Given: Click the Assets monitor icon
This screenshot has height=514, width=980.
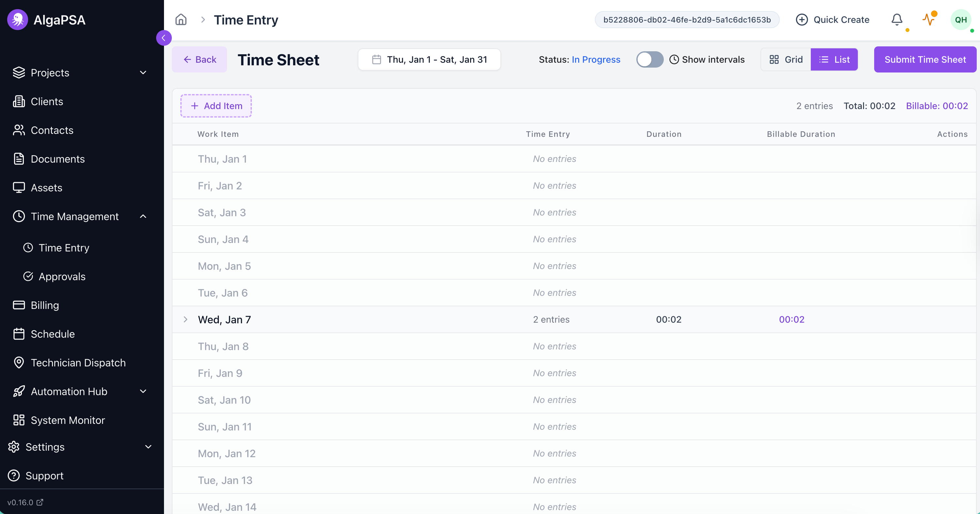Looking at the screenshot, I should tap(19, 187).
